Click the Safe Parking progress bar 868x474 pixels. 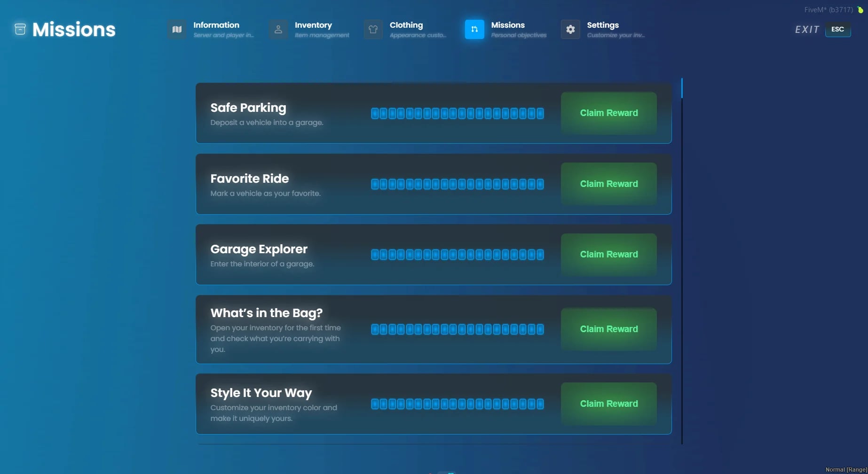[x=457, y=113]
